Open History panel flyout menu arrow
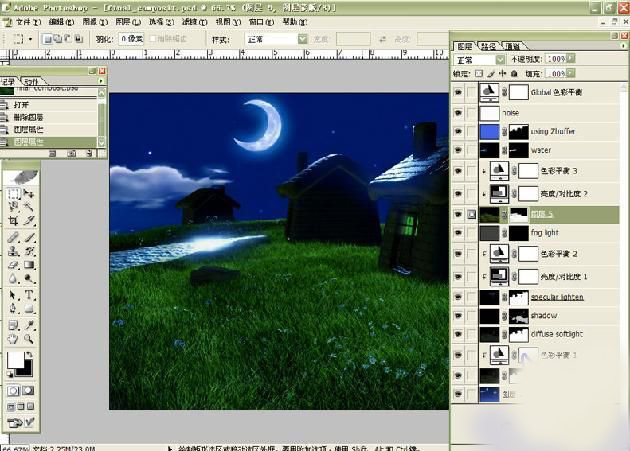 click(100, 81)
